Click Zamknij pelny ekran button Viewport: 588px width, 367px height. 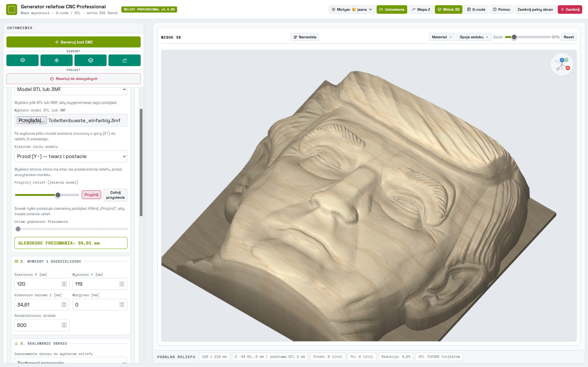[535, 9]
